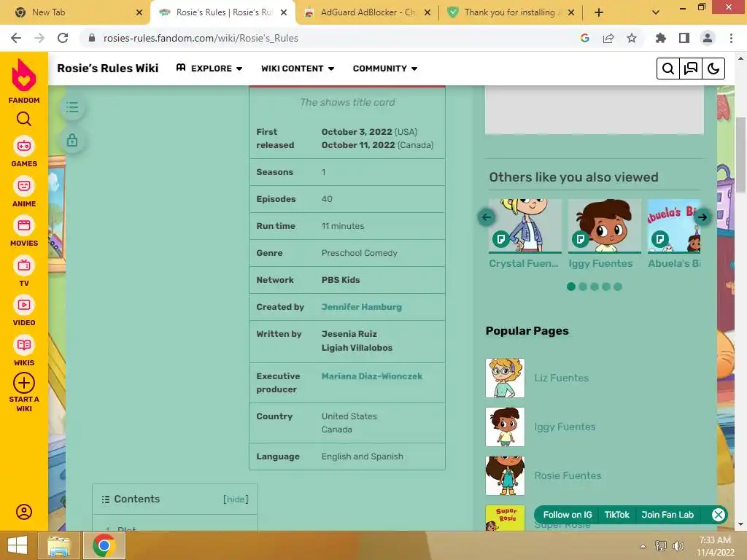Share this page via the share icon
This screenshot has height=560, width=747.
tap(608, 38)
